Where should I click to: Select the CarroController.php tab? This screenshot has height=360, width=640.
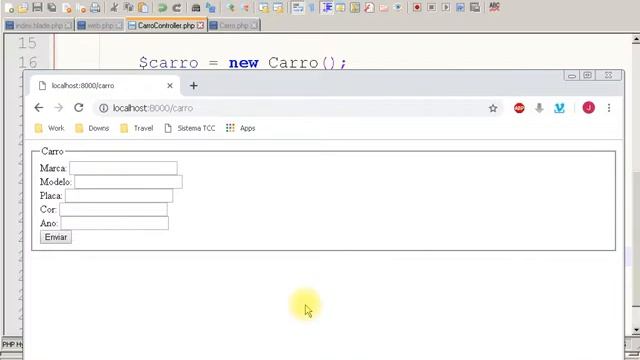(166, 25)
